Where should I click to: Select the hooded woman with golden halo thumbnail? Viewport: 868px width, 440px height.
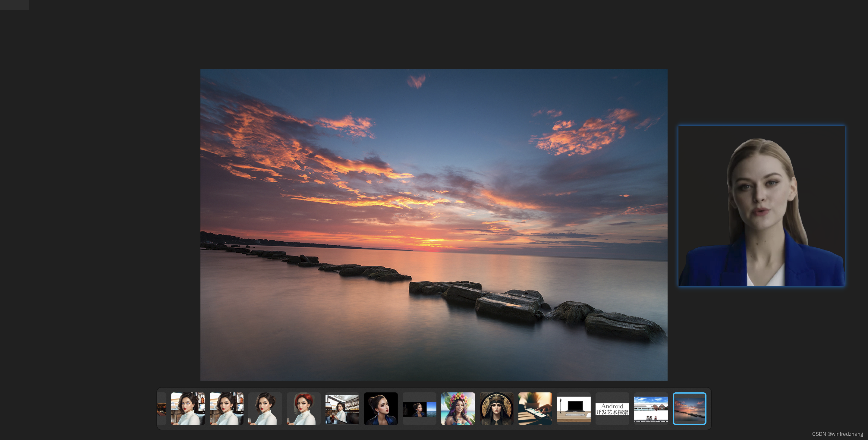(496, 408)
